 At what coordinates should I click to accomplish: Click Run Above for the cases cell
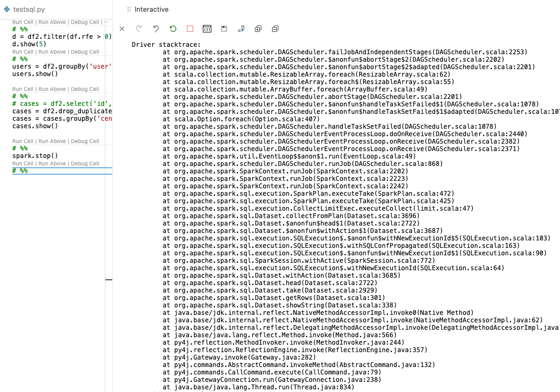52,89
